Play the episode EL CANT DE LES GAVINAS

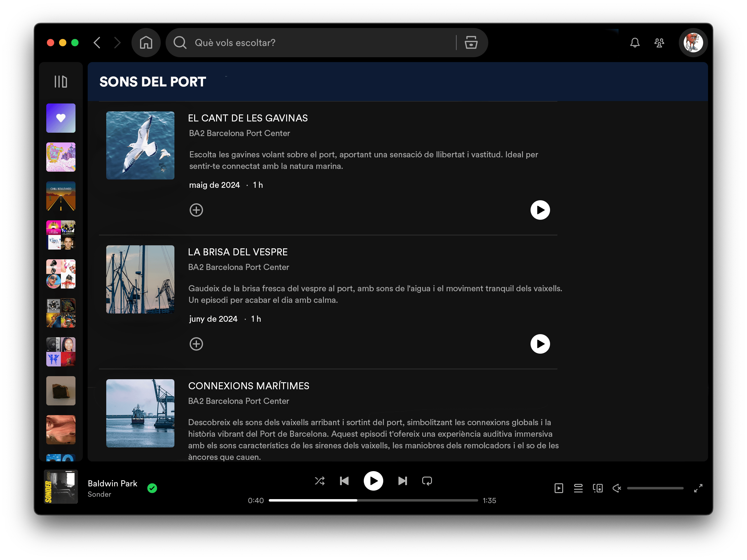[540, 210]
